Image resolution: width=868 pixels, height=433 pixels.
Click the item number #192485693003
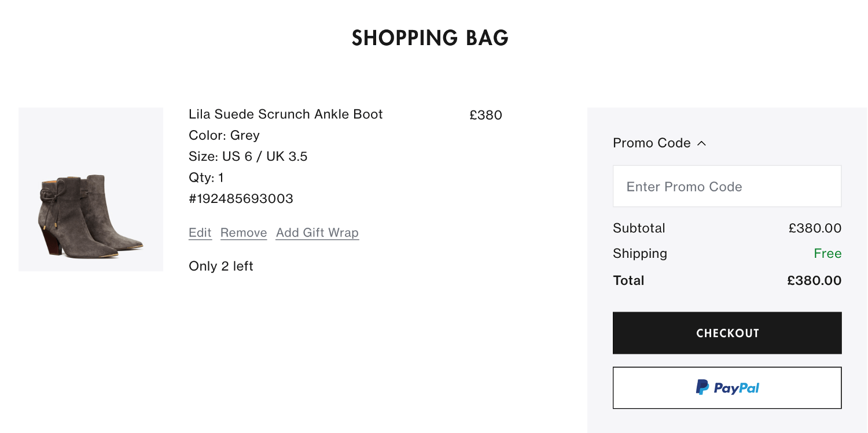241,198
